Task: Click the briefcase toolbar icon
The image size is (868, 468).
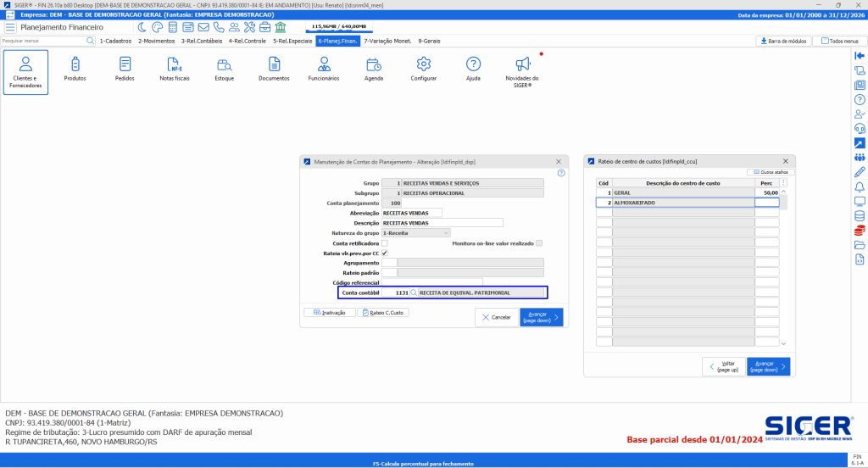Action: click(x=265, y=27)
